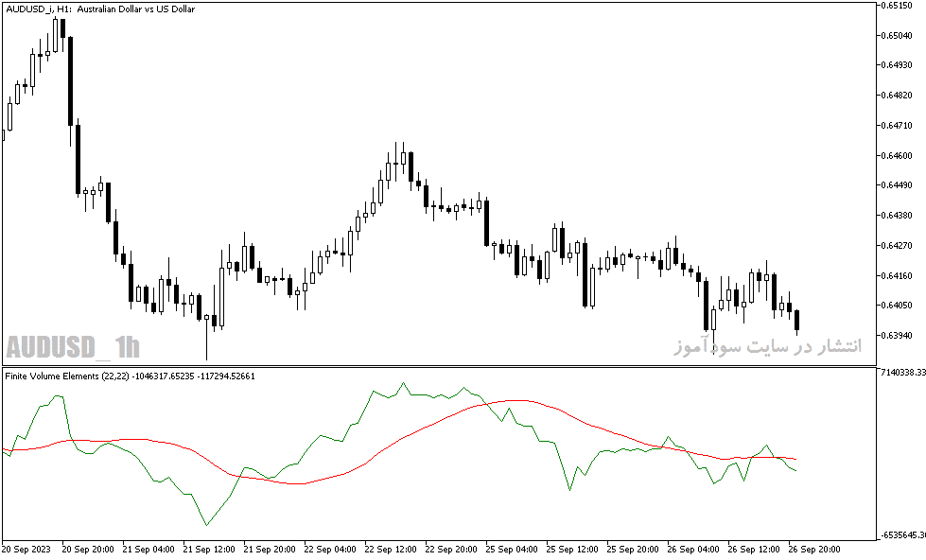Click the Persian watermark text on chart
Image resolution: width=926 pixels, height=560 pixels.
click(767, 346)
